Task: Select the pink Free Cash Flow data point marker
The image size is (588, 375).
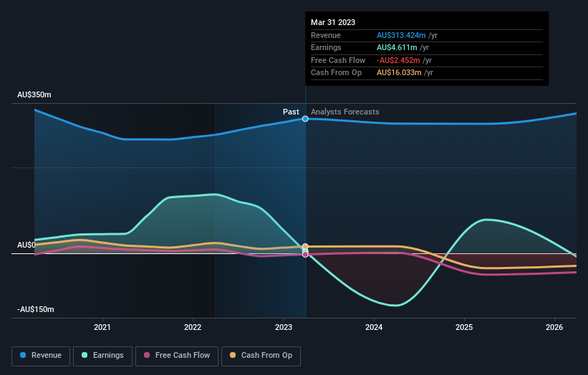Action: click(x=305, y=254)
